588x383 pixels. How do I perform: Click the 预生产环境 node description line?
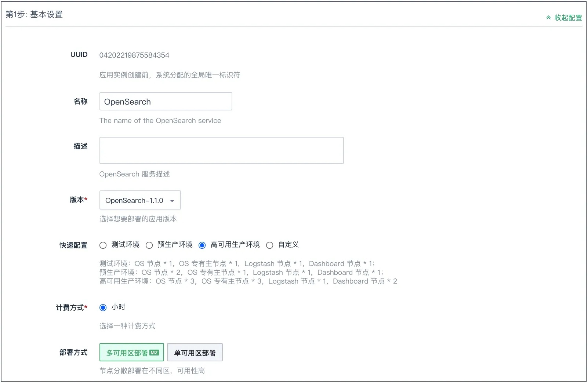(241, 272)
